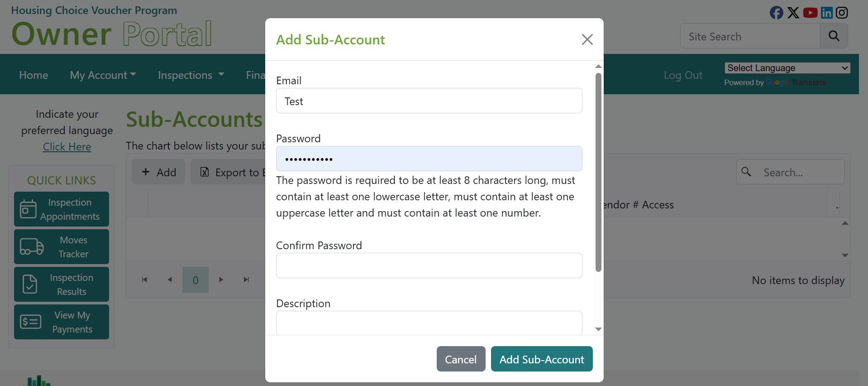The image size is (868, 386).
Task: Open the Moves Tracker quick link
Action: (x=62, y=246)
